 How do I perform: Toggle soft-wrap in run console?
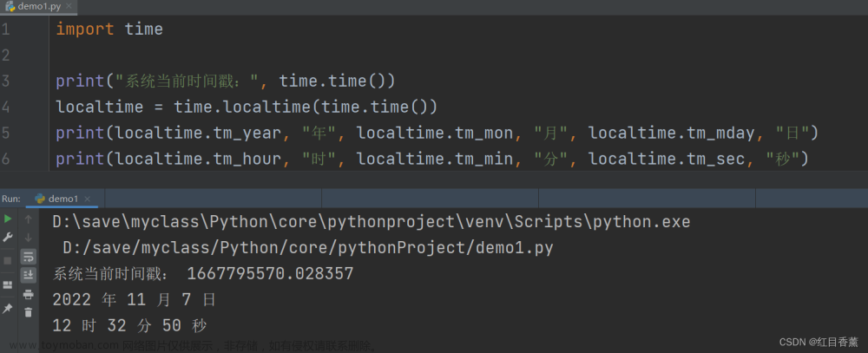click(x=29, y=257)
